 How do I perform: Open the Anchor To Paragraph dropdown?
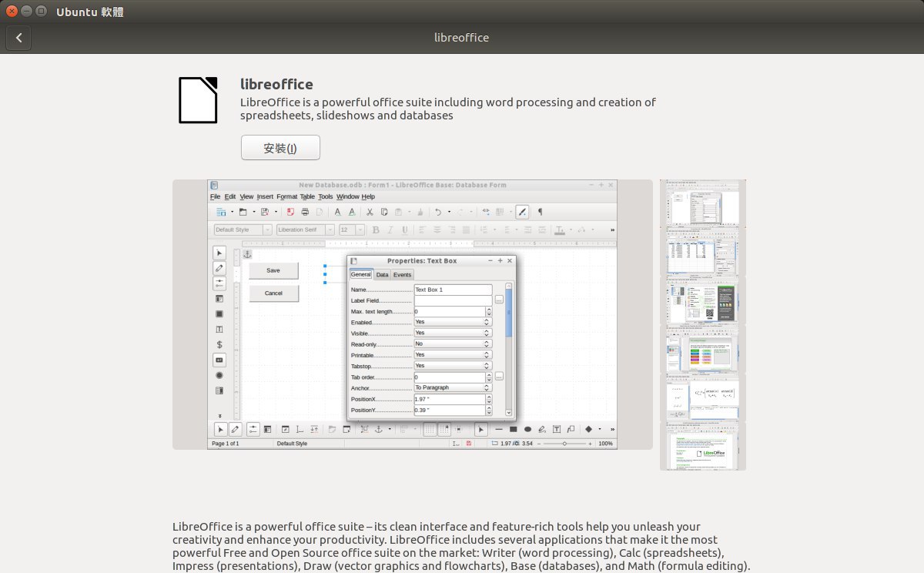click(x=453, y=387)
